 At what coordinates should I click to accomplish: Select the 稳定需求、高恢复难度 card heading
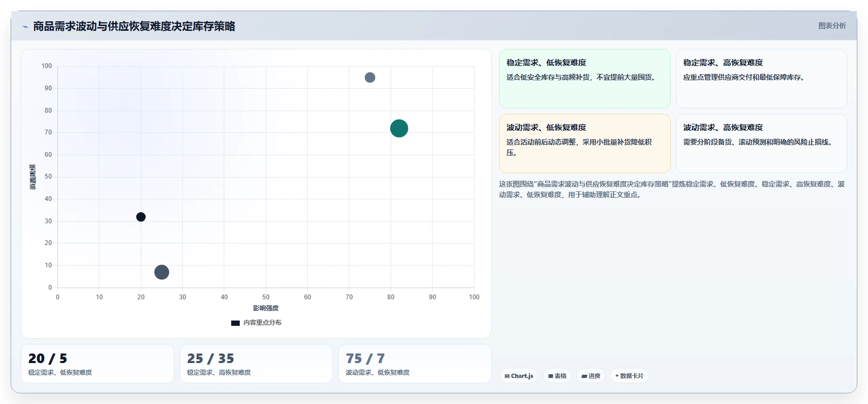pyautogui.click(x=723, y=63)
